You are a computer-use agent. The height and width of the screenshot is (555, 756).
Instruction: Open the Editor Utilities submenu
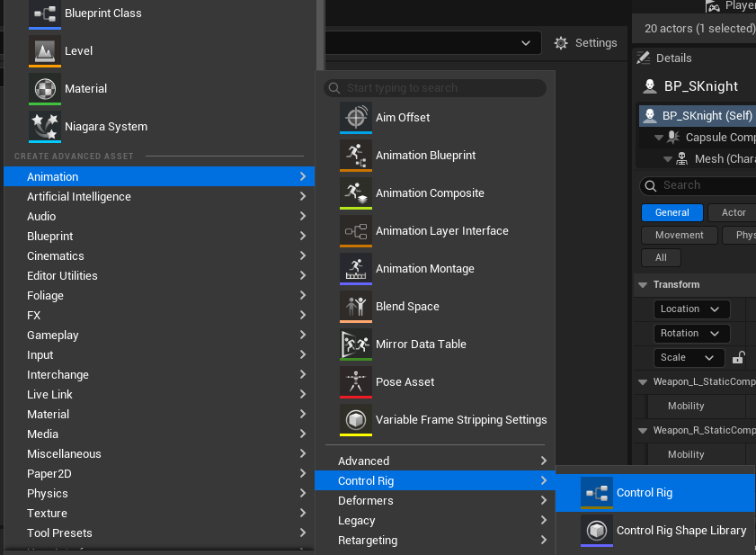(x=159, y=275)
